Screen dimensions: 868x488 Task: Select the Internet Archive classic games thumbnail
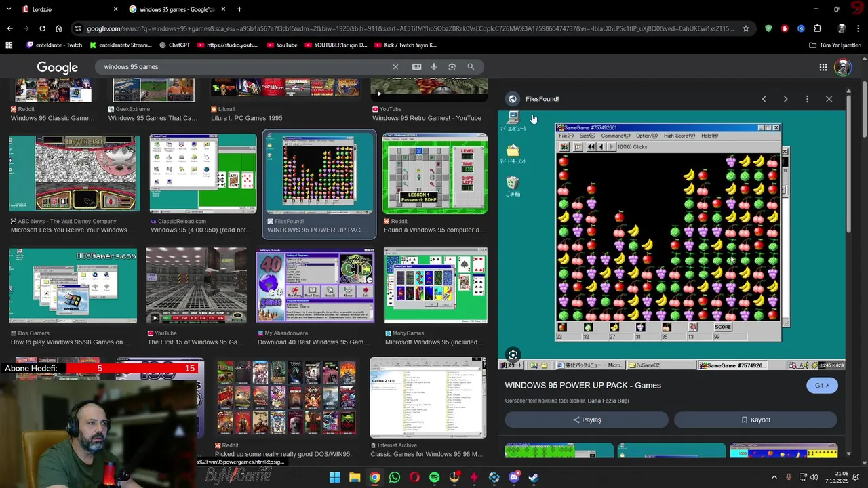coord(428,398)
